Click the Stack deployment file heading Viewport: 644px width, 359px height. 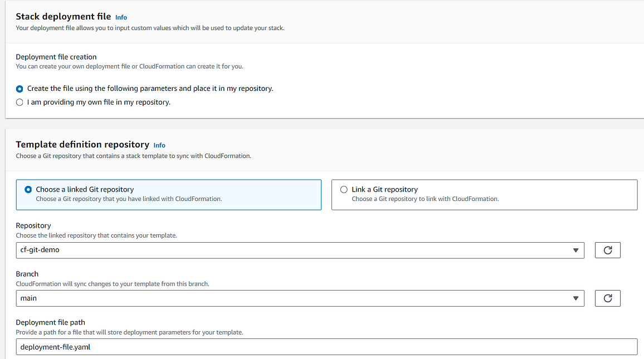point(64,16)
